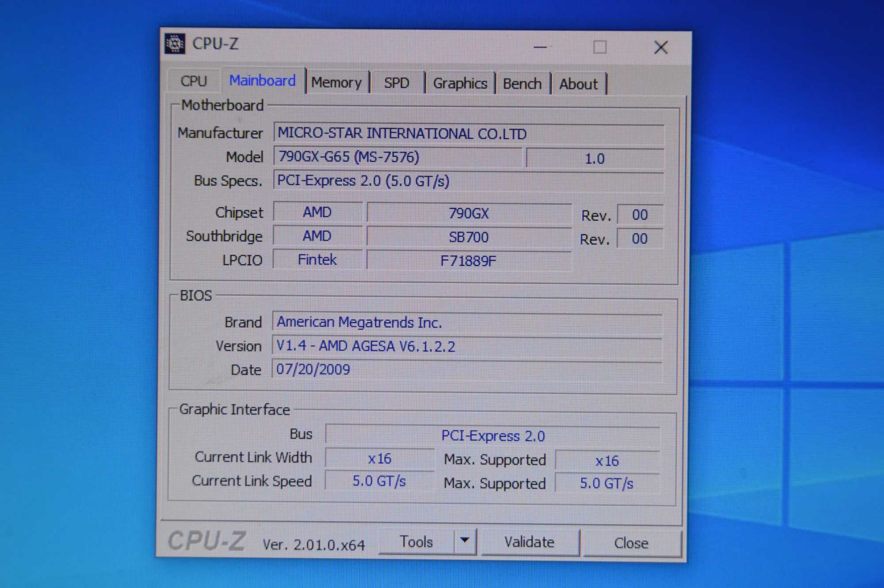
Task: Click the Bus Specs. label
Action: point(228,180)
